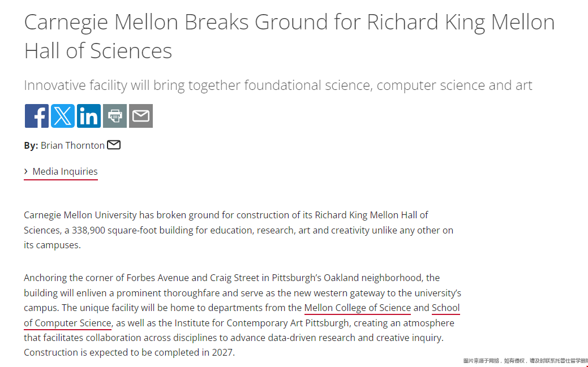Follow the 'School' link at line end

pyautogui.click(x=445, y=308)
